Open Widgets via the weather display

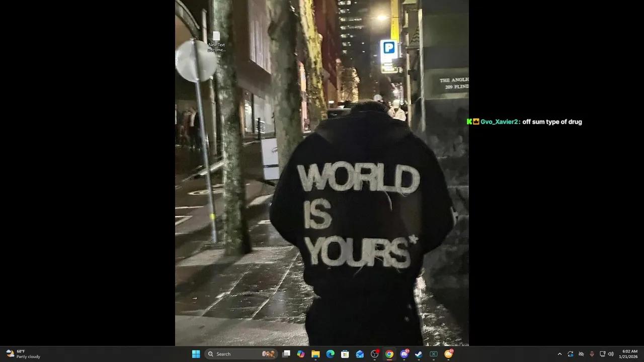pyautogui.click(x=20, y=353)
